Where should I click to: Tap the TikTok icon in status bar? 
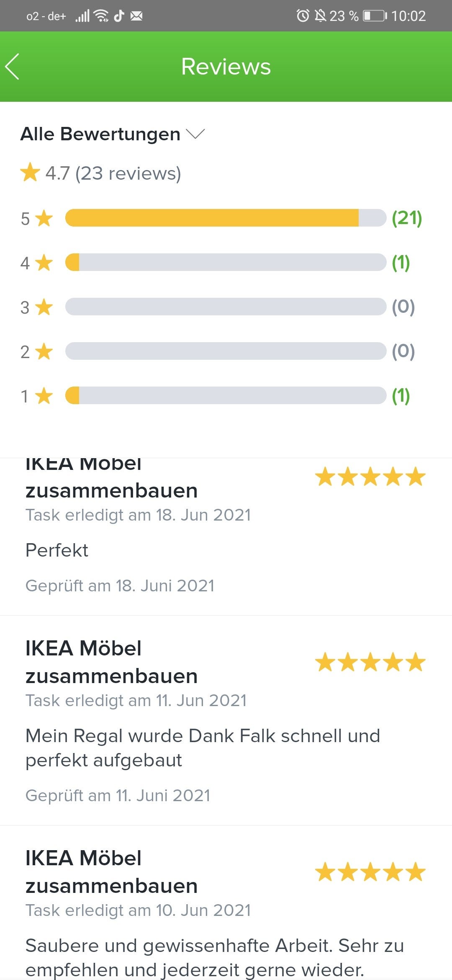pyautogui.click(x=119, y=16)
